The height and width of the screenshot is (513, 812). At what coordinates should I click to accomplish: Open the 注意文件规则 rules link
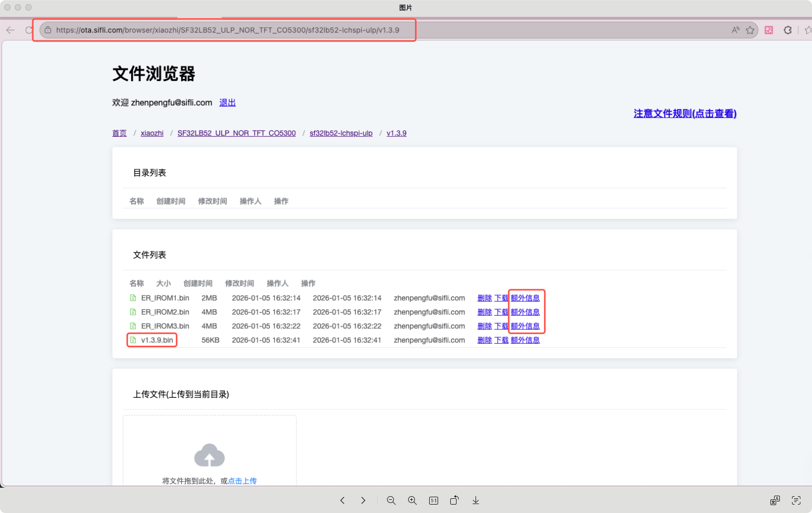(685, 114)
